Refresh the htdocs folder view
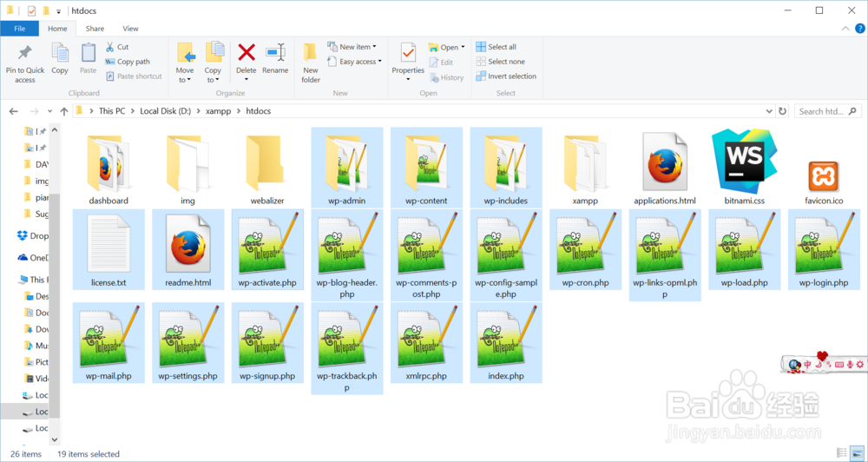The image size is (868, 462). (782, 111)
